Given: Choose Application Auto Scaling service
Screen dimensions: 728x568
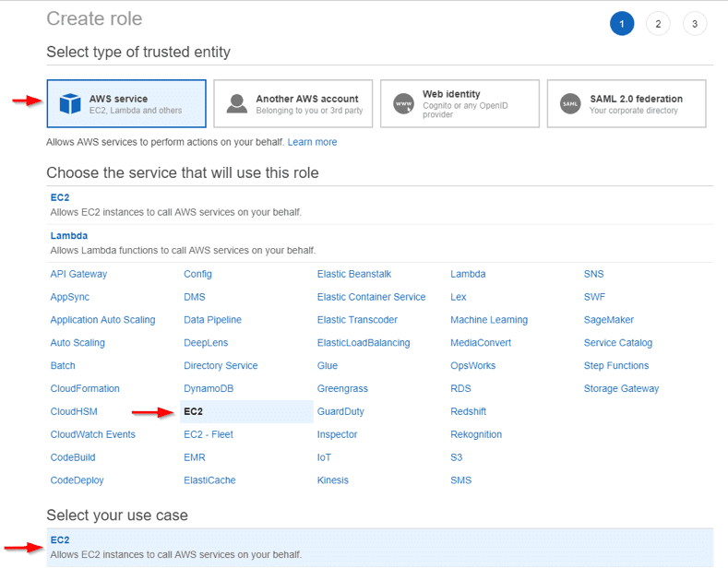Looking at the screenshot, I should [102, 320].
